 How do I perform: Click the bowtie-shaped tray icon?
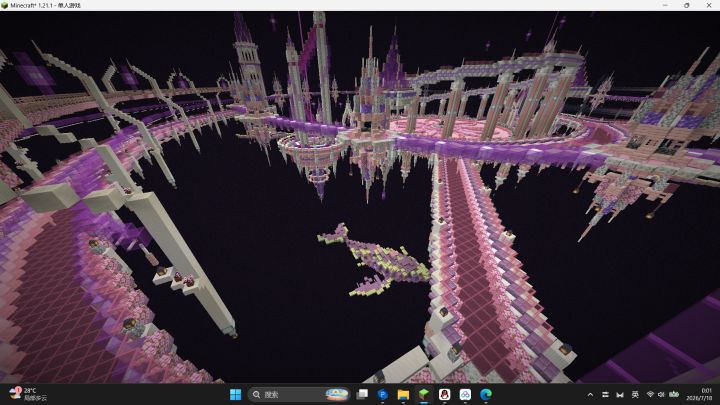[620, 394]
